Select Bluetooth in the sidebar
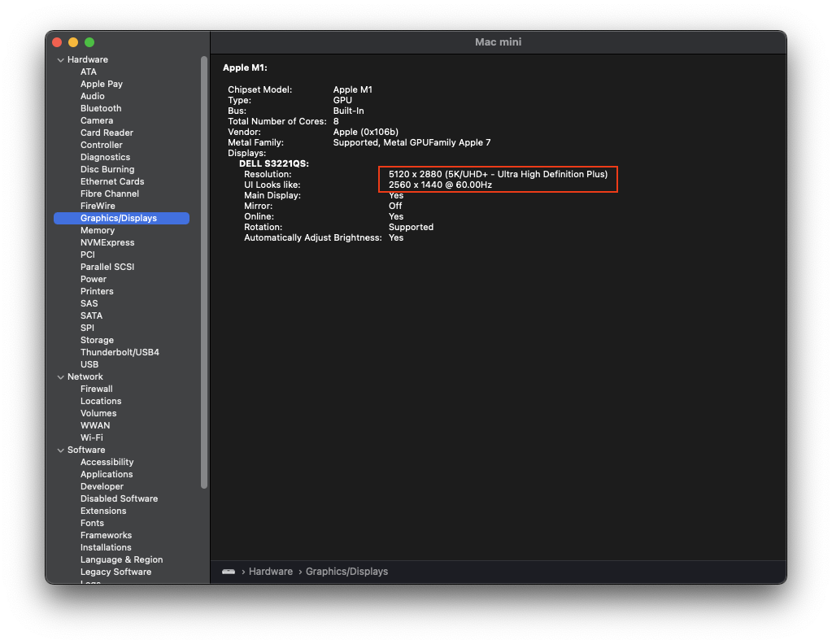The height and width of the screenshot is (644, 832). tap(100, 107)
